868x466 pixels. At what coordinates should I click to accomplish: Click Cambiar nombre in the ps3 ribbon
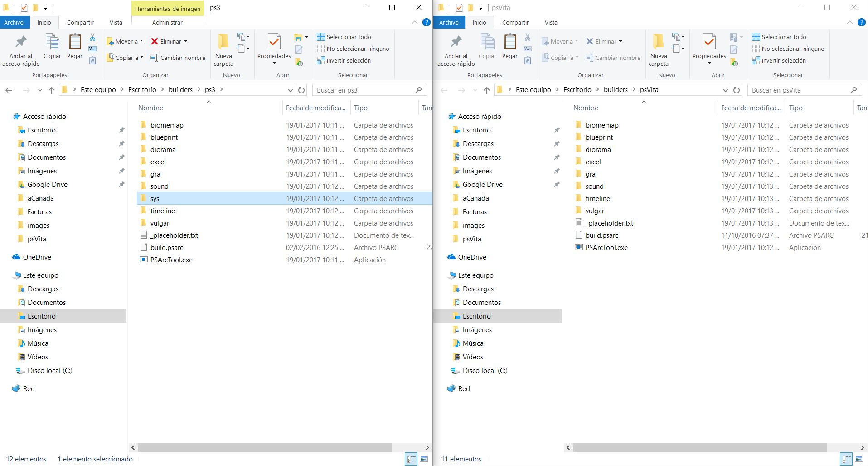point(178,58)
